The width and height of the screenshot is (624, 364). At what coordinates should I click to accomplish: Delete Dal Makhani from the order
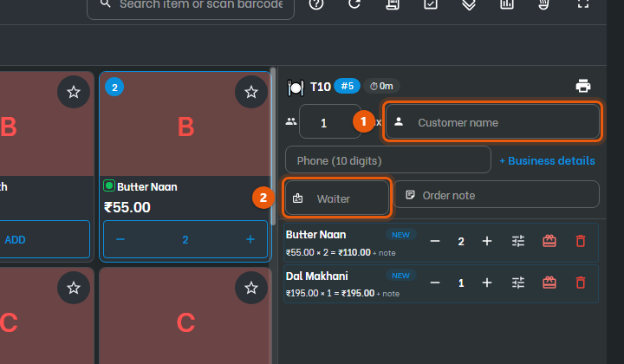581,283
